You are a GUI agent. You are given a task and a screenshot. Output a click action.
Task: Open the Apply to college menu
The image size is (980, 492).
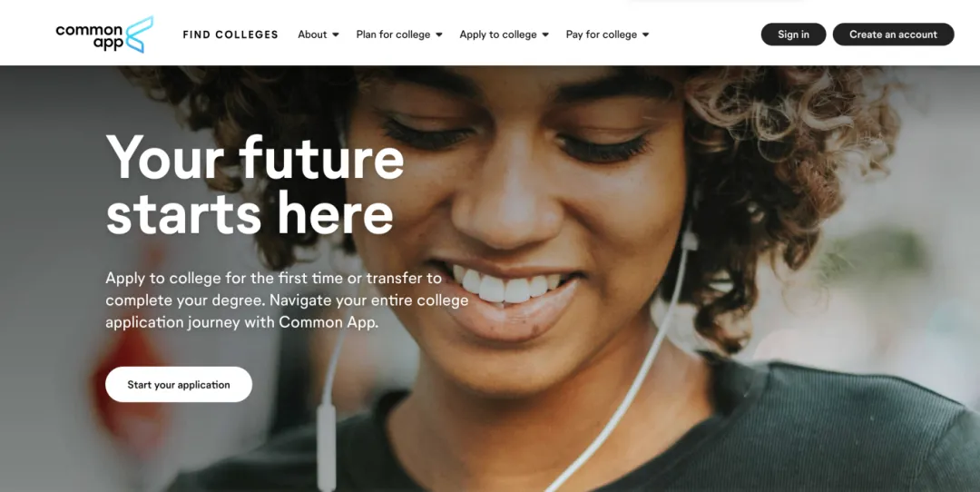click(x=498, y=35)
